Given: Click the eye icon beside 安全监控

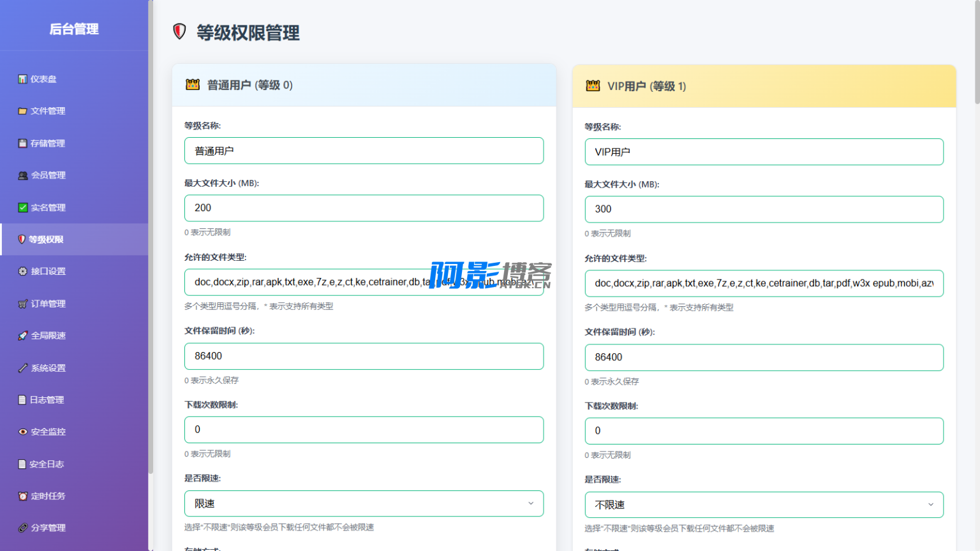Looking at the screenshot, I should [x=23, y=432].
